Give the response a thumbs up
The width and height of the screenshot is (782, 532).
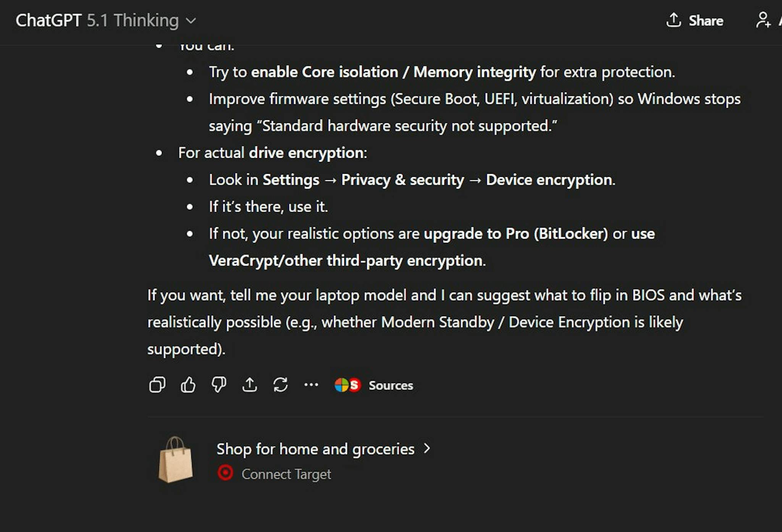tap(187, 385)
